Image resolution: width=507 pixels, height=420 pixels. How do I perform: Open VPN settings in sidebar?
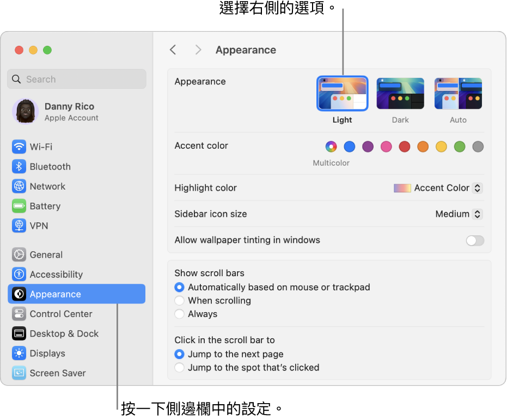pyautogui.click(x=77, y=226)
